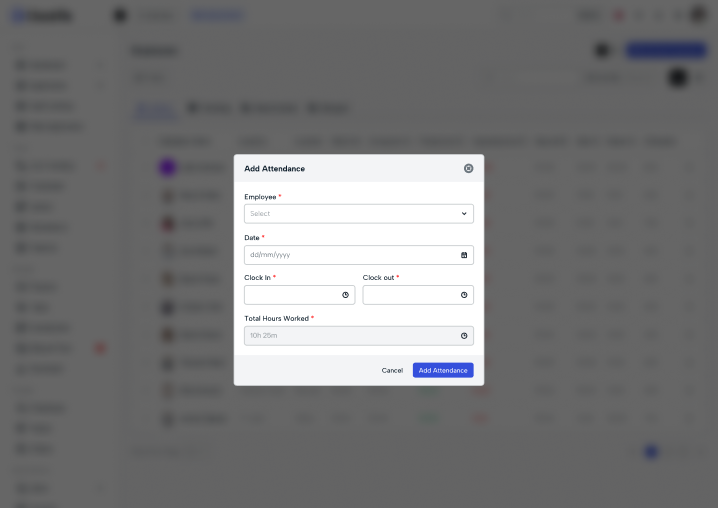The height and width of the screenshot is (508, 718).
Task: Submit with the blue Add Attendance button
Action: pos(443,370)
